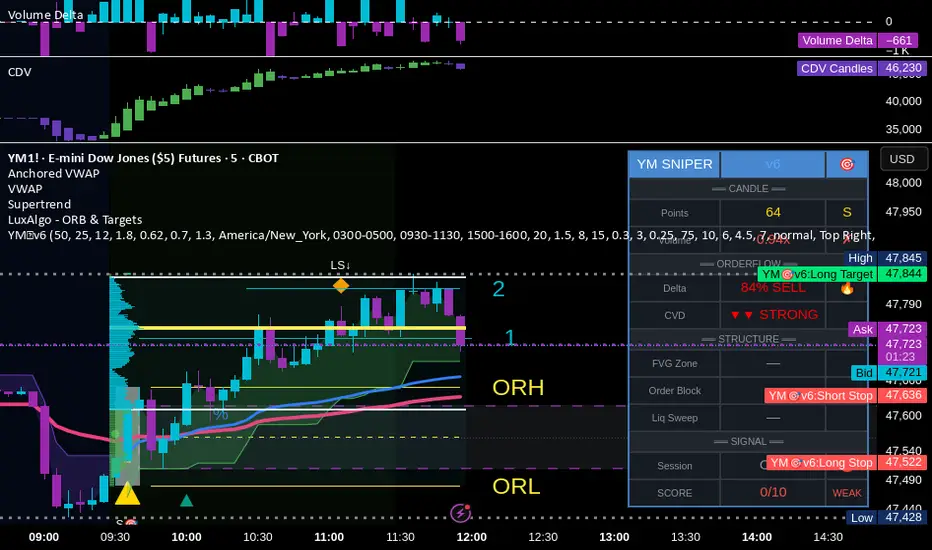Click the yellow warning triangle at 09:30

tap(127, 494)
